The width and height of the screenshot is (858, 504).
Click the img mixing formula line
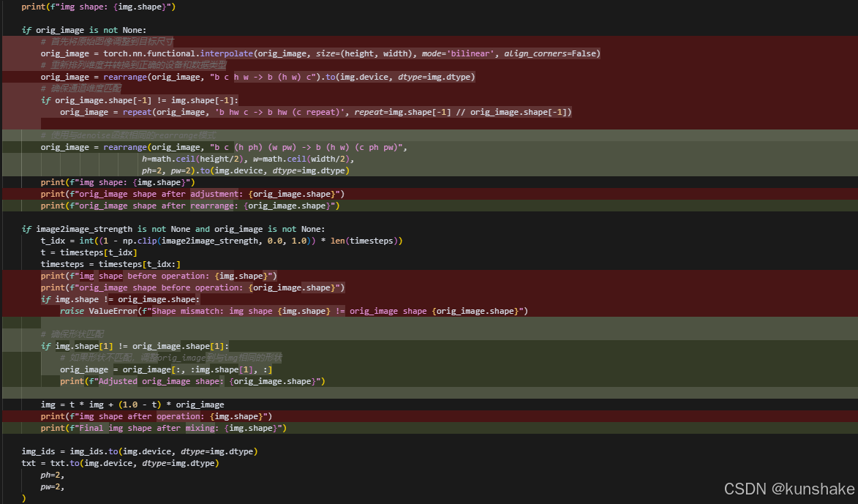click(132, 404)
